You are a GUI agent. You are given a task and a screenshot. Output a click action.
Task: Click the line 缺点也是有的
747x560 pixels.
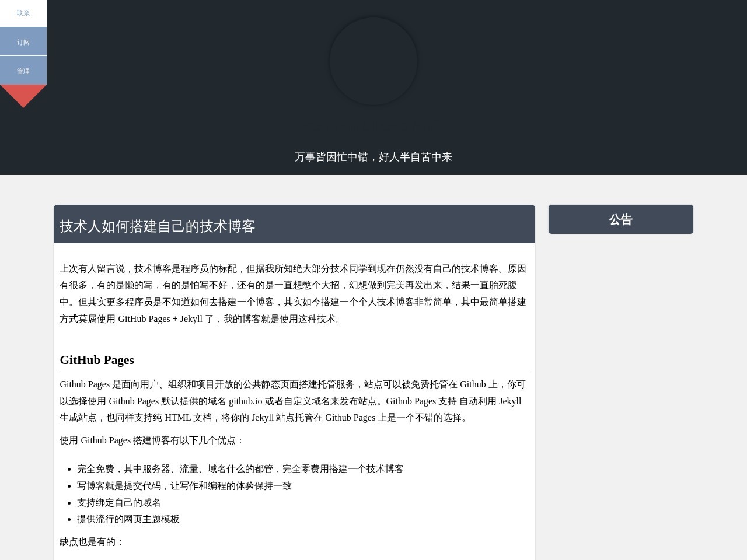coord(92,542)
